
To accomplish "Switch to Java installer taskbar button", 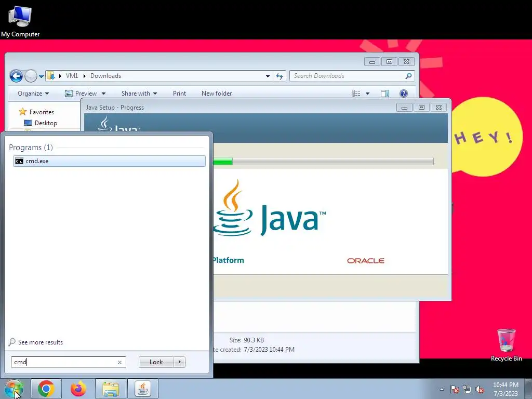I will tap(143, 389).
